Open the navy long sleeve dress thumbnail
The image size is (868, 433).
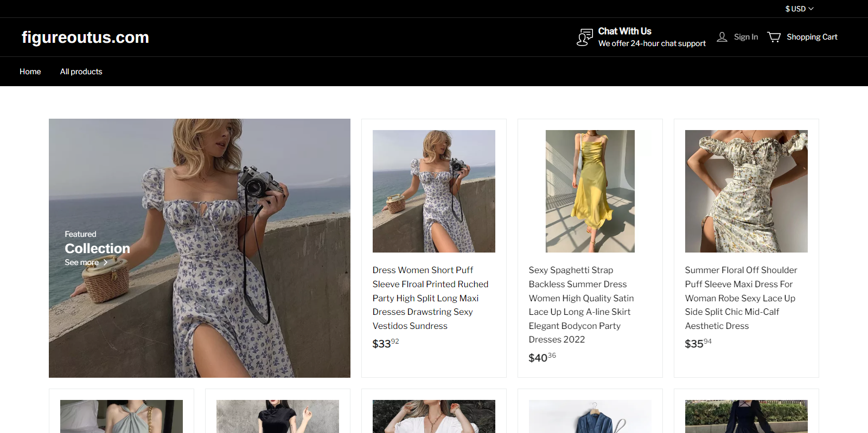coord(746,416)
